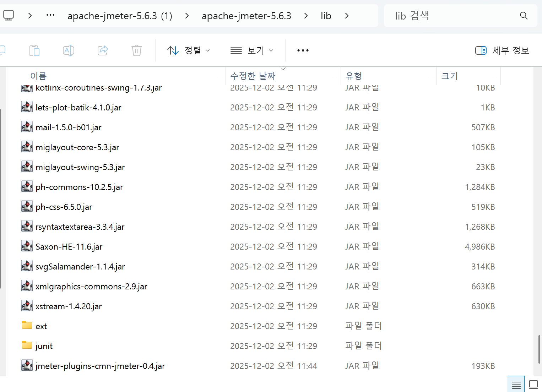Click jar icon of kotlinx-coroutines-swing-1.7.3.jar
Image resolution: width=542 pixels, height=392 pixels.
coord(27,88)
